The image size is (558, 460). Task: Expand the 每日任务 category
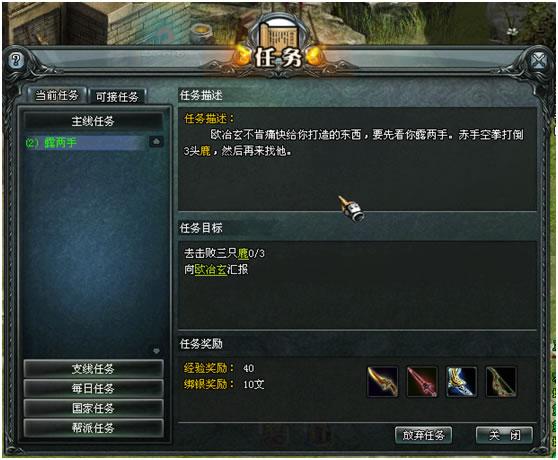tap(93, 388)
